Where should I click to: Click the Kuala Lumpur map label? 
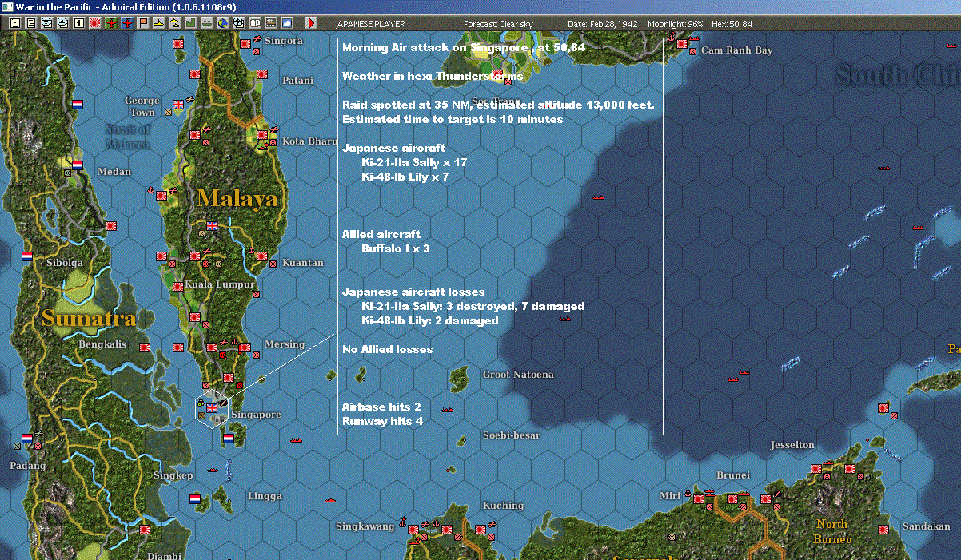[220, 284]
